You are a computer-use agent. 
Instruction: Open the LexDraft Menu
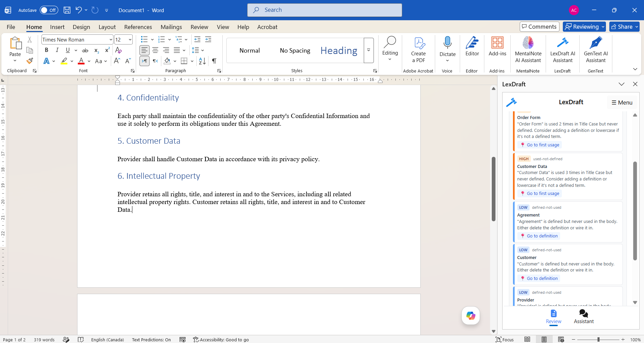622,103
